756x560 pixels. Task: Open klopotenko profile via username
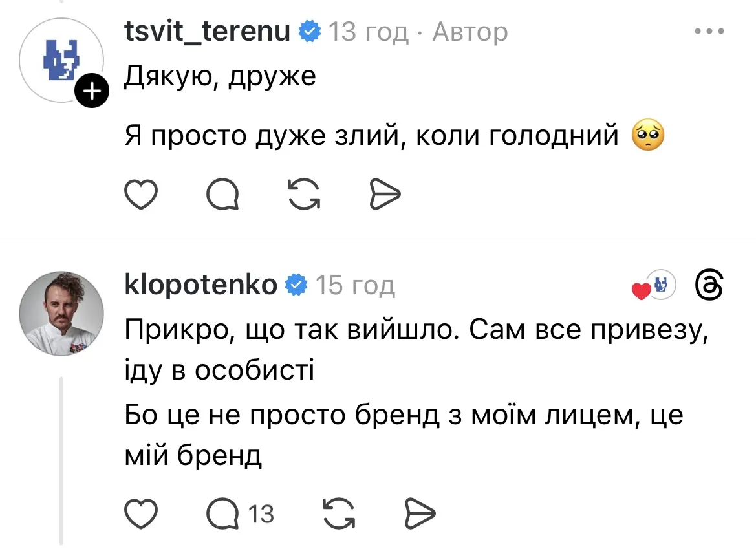pos(200,285)
